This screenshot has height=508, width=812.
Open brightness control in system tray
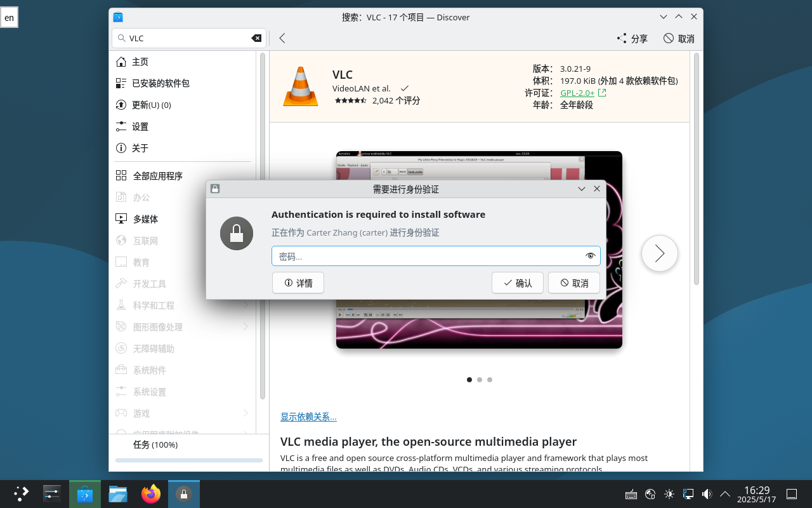pyautogui.click(x=669, y=494)
